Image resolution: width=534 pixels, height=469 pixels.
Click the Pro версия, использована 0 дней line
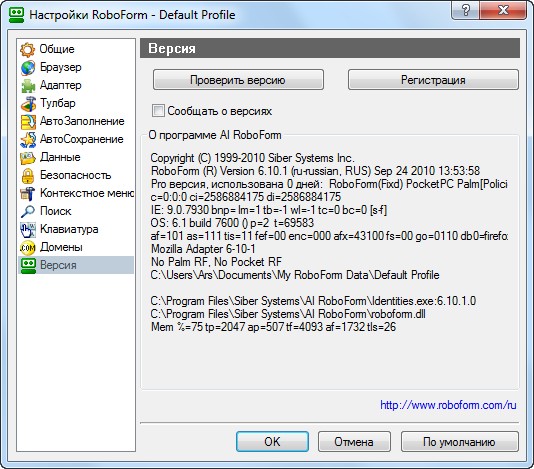pos(329,184)
